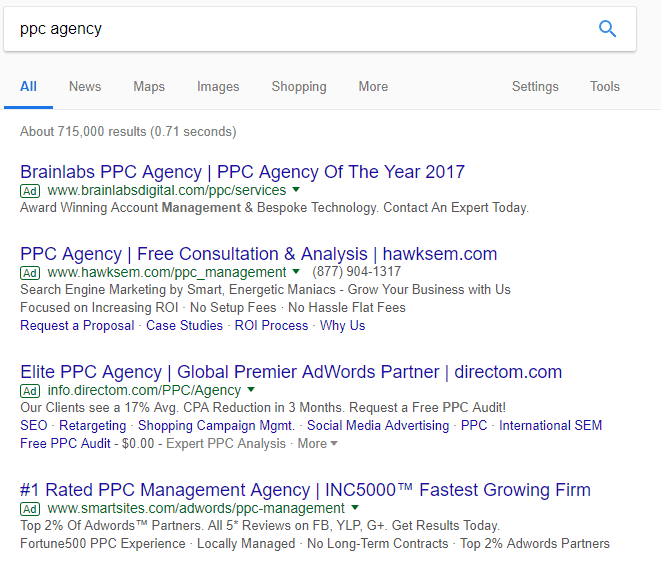Switch to the News tab

85,86
